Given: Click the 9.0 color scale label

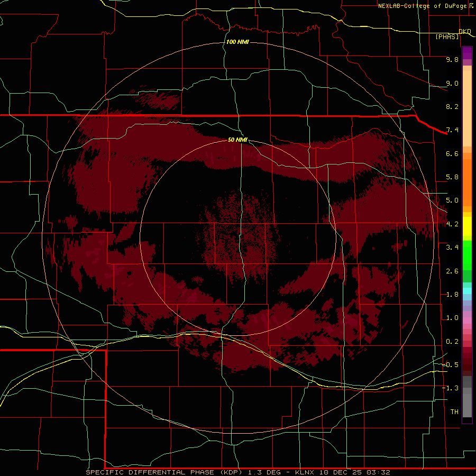Looking at the screenshot, I should pos(452,83).
